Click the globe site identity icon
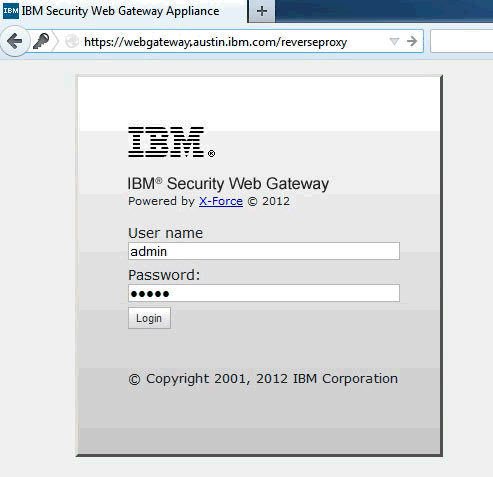Image resolution: width=493 pixels, height=477 pixels. point(71,42)
